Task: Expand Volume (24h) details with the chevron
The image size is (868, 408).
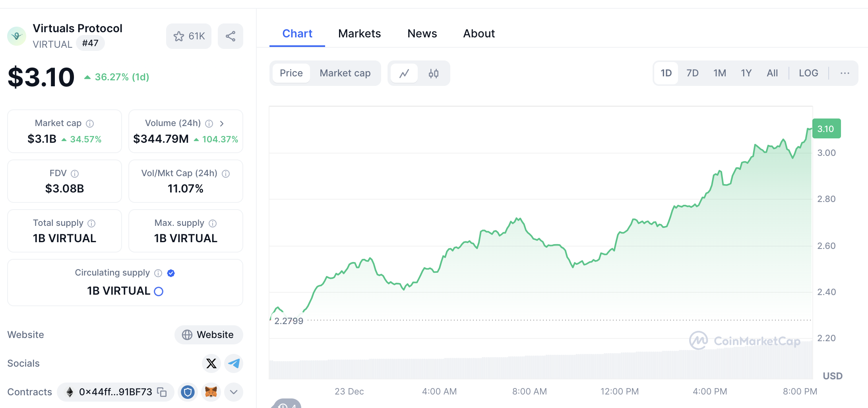Action: coord(222,124)
